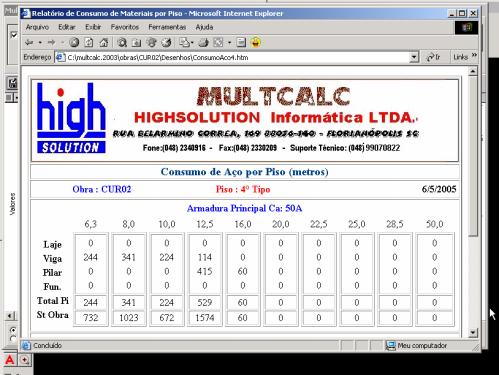Open the Media pane
Image resolution: width=499 pixels, height=375 pixels.
tap(152, 42)
